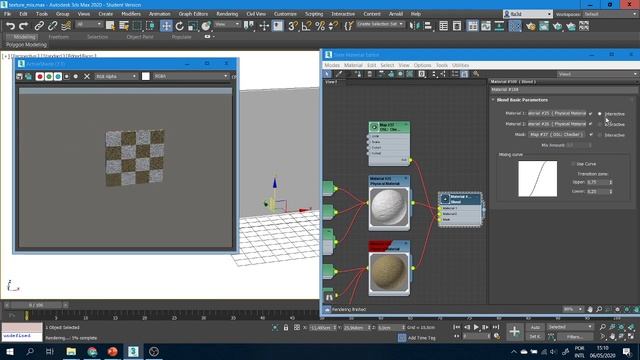This screenshot has width=640, height=360.
Task: Open Utilities menu in Slate Material Editor
Action: pyautogui.click(x=460, y=65)
